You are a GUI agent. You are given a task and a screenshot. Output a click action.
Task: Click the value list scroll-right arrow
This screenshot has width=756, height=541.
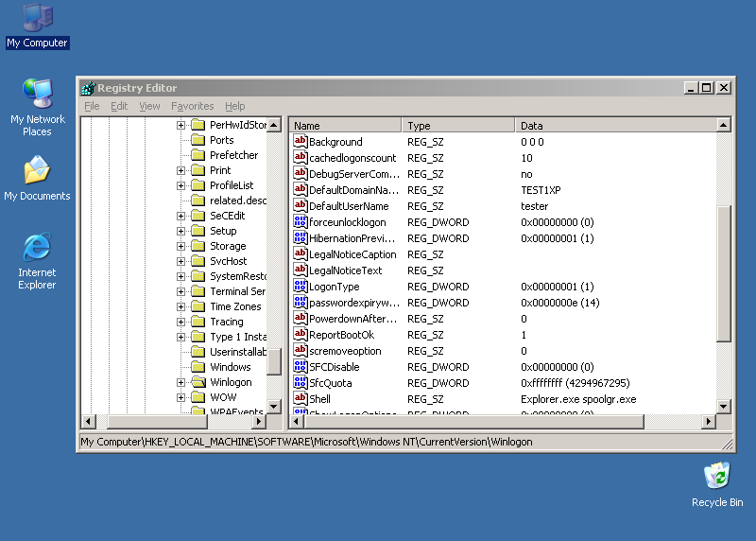pyautogui.click(x=708, y=421)
